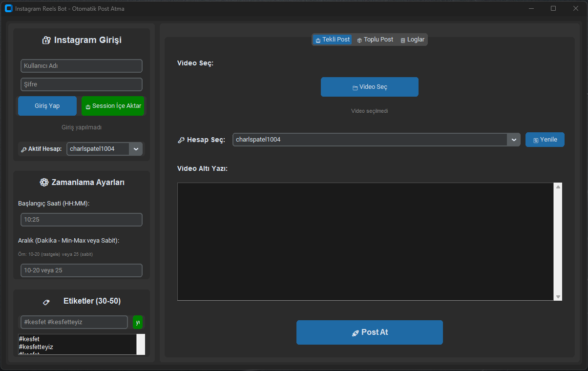The width and height of the screenshot is (588, 371).
Task: Open the Hesap Seç account dropdown
Action: click(x=514, y=139)
